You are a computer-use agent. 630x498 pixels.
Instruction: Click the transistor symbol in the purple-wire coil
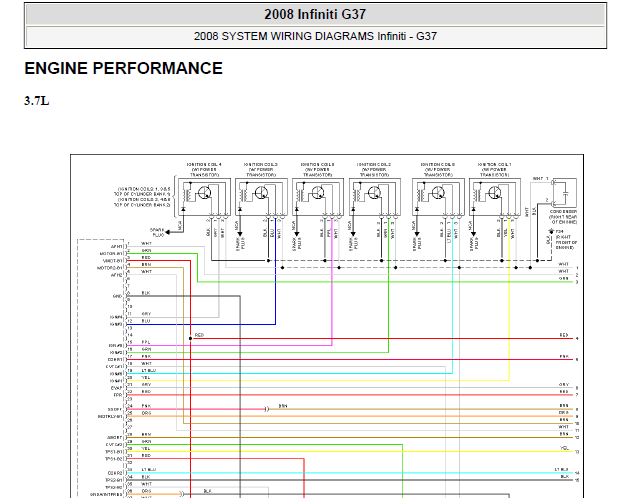[318, 193]
